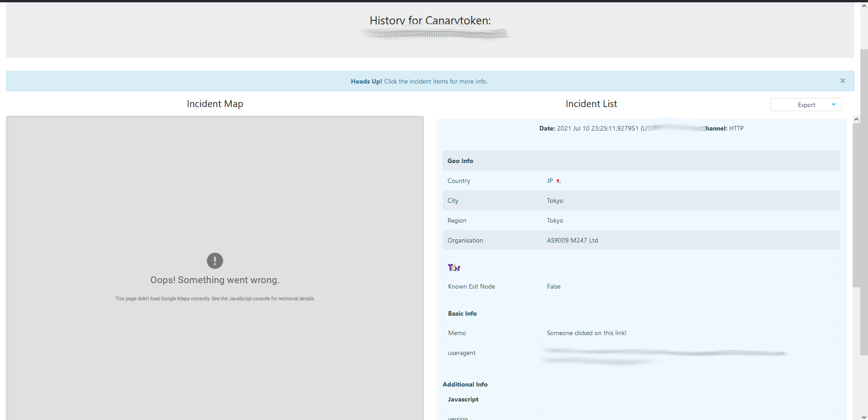Select the AS9009 M247 Ltd value
This screenshot has height=420, width=868.
572,240
